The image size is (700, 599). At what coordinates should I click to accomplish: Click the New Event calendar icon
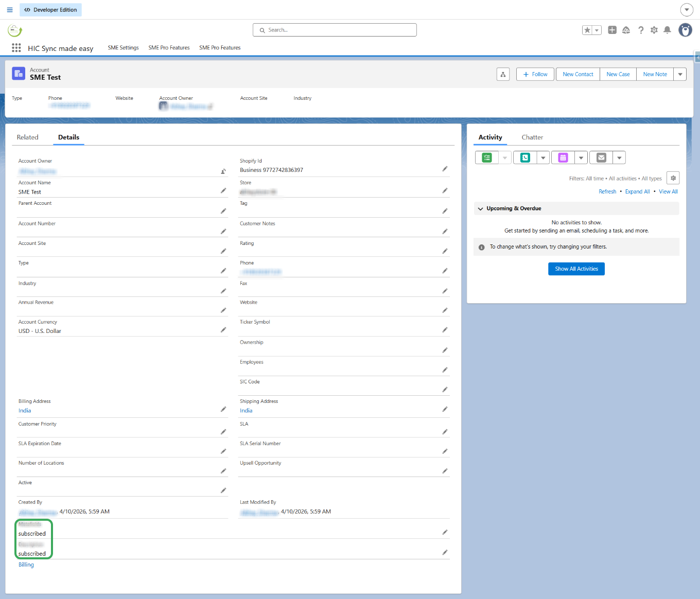pyautogui.click(x=563, y=158)
